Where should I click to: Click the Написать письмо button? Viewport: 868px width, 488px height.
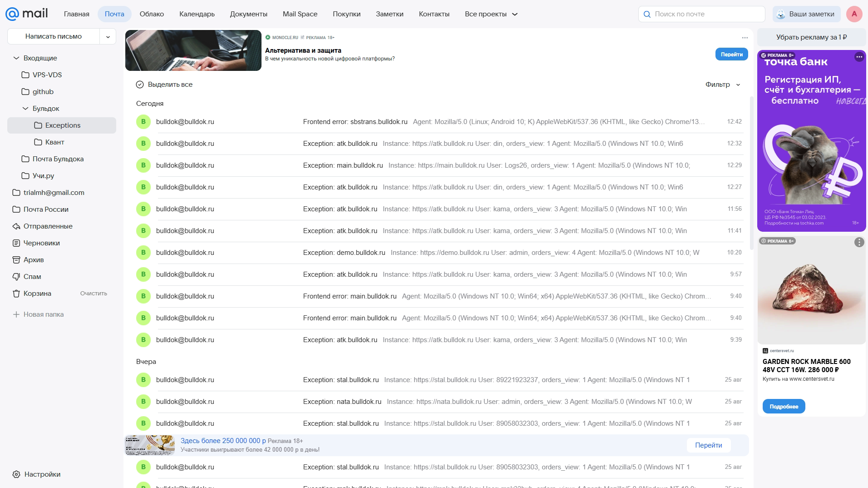coord(54,36)
